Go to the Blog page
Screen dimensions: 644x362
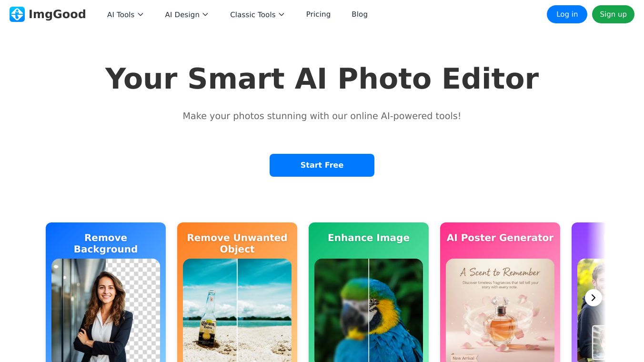point(360,14)
